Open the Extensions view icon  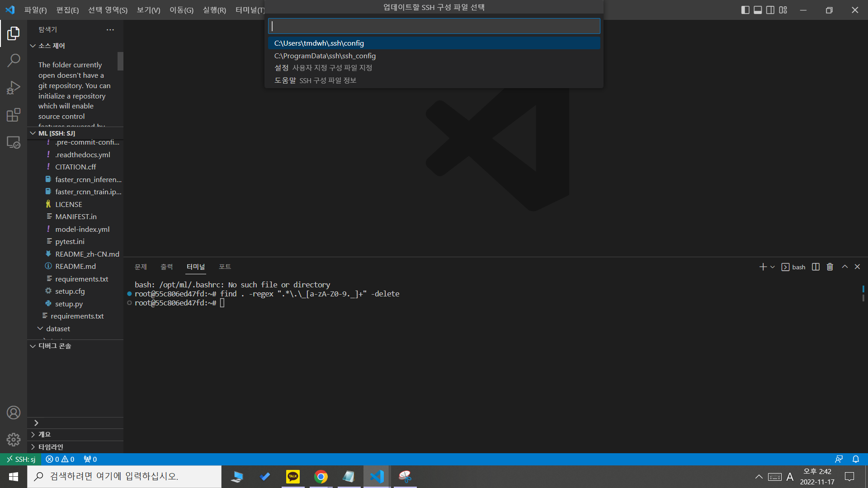click(14, 115)
